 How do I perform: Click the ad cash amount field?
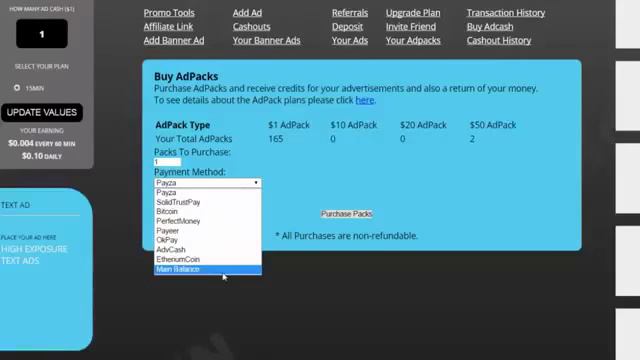point(42,34)
